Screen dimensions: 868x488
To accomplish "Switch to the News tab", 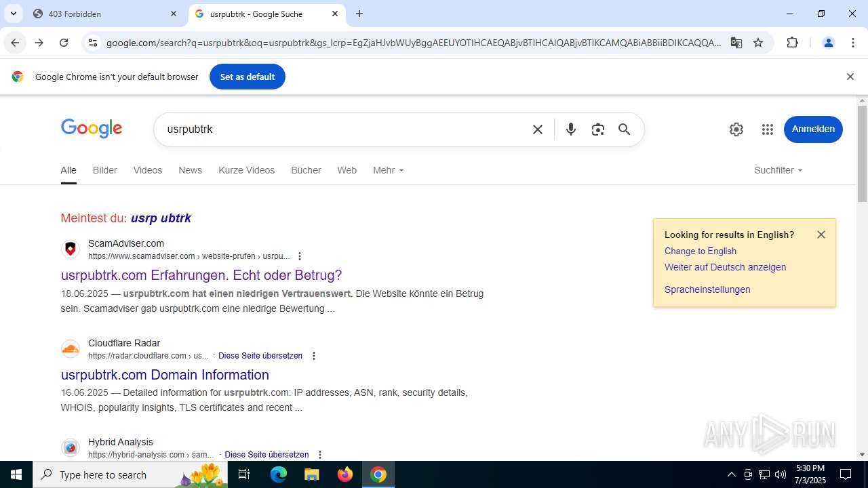I will [x=191, y=170].
